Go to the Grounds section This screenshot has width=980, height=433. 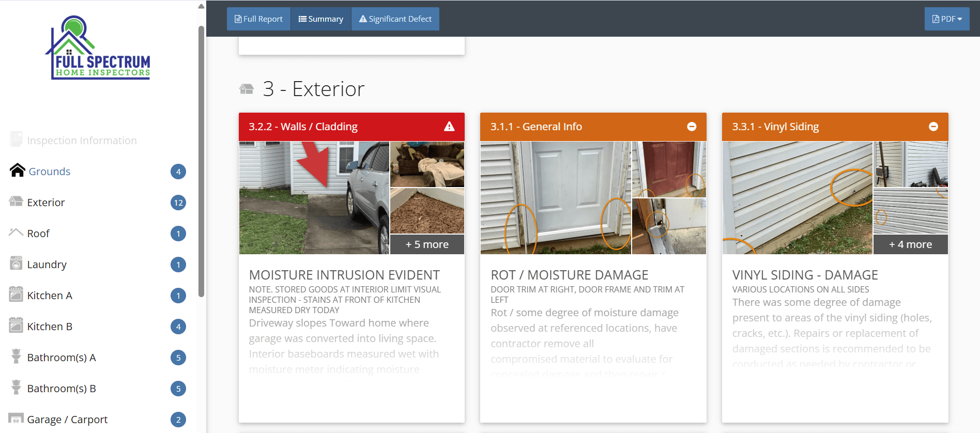click(49, 172)
